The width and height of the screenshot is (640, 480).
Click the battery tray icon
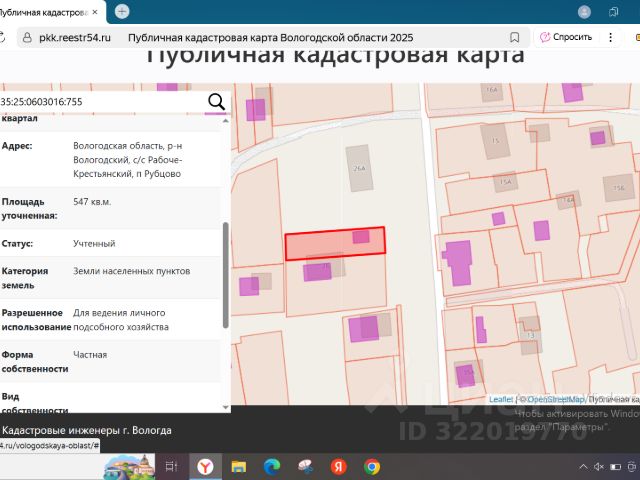pos(616,467)
